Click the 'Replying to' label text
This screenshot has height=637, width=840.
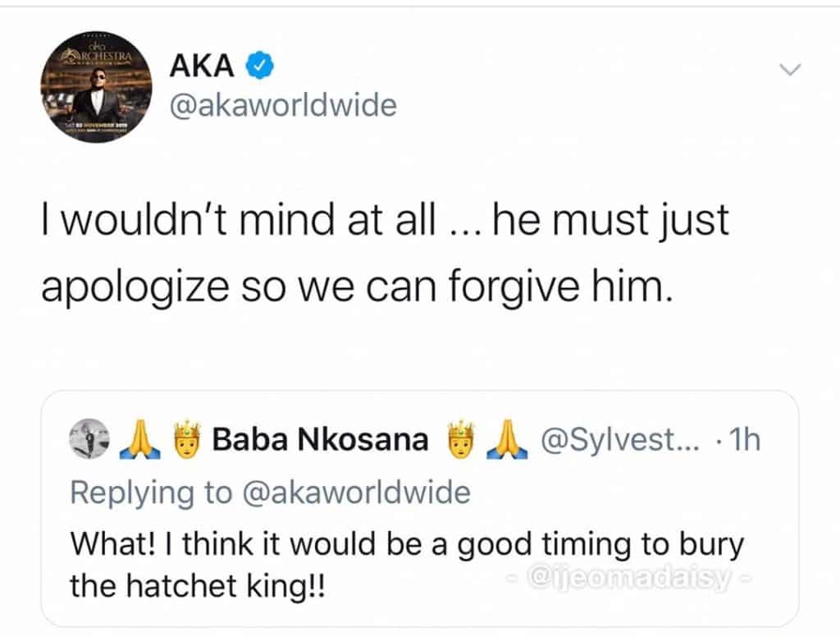151,493
